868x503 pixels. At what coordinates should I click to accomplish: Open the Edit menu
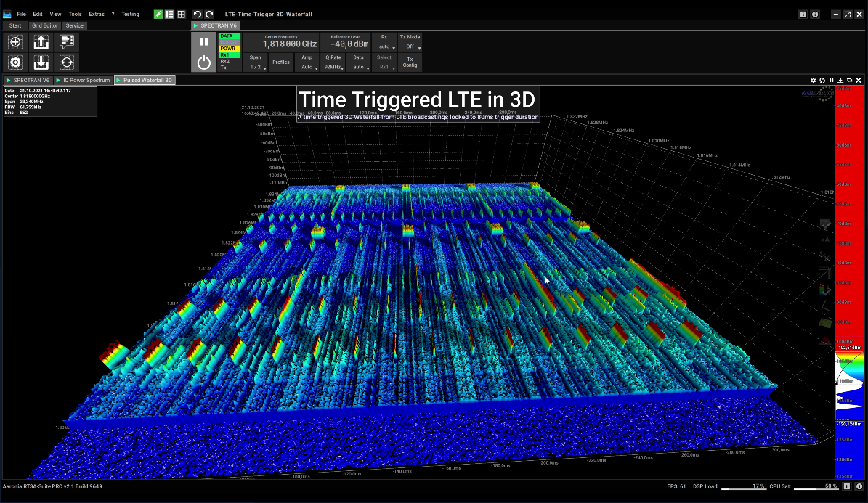(x=38, y=15)
